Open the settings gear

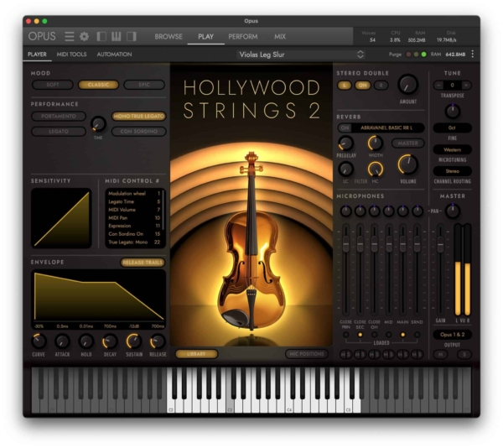pos(85,36)
